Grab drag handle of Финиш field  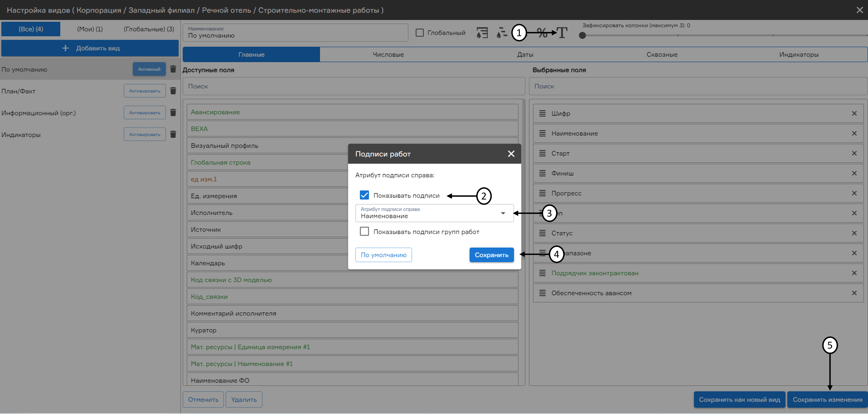click(542, 173)
